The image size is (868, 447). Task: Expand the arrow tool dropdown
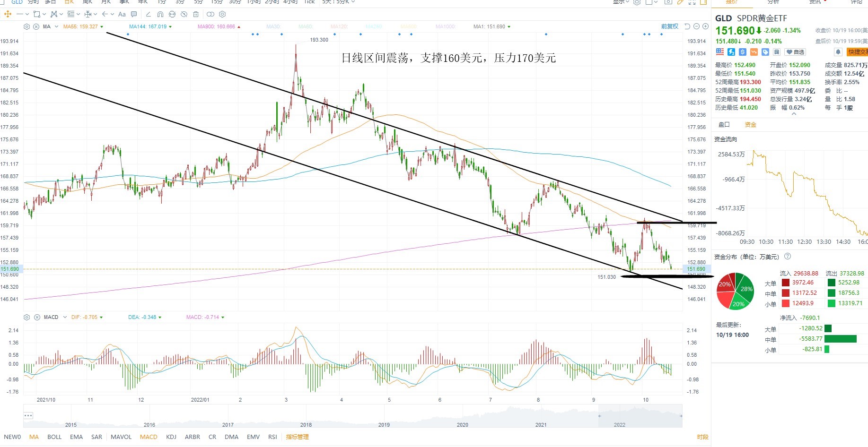pos(112,14)
